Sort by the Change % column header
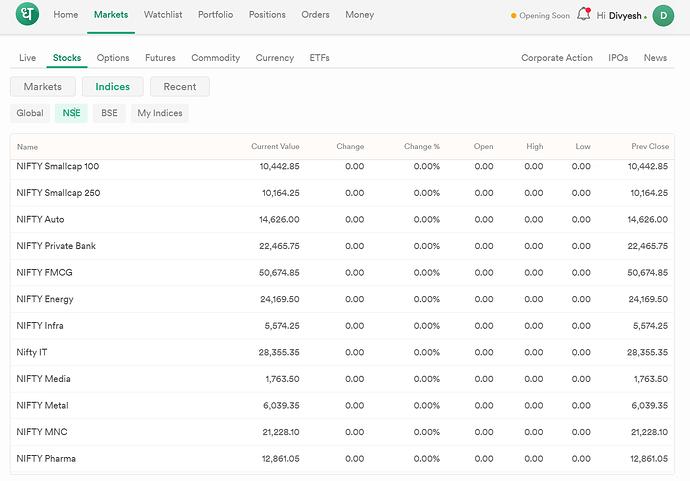The width and height of the screenshot is (690, 481). point(422,147)
